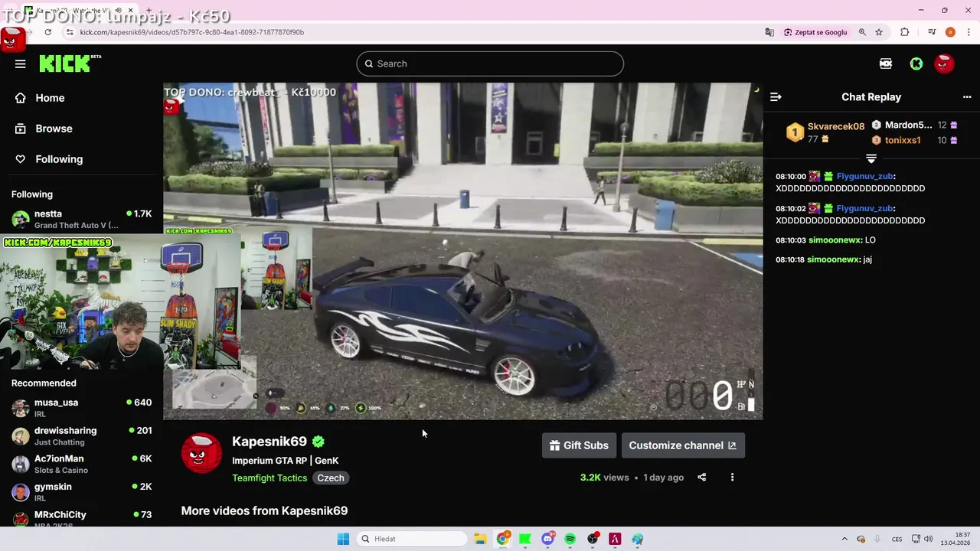The width and height of the screenshot is (980, 551).
Task: Collapse the Chat Replay panel
Action: (776, 97)
